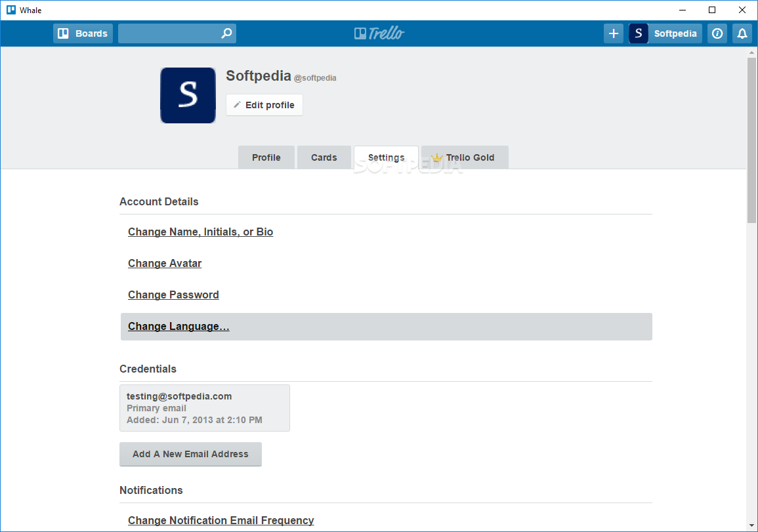The height and width of the screenshot is (532, 758).
Task: Click the Change Language… link
Action: 179,327
